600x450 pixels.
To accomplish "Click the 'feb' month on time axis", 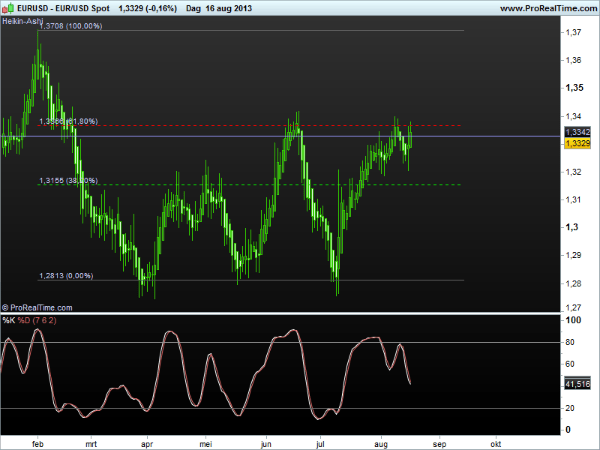I will point(38,444).
